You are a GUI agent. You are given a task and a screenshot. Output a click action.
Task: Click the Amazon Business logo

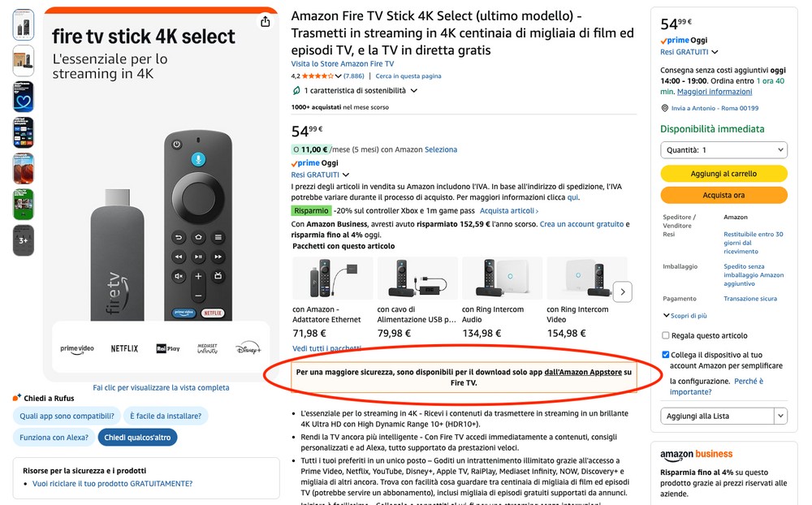(x=696, y=455)
